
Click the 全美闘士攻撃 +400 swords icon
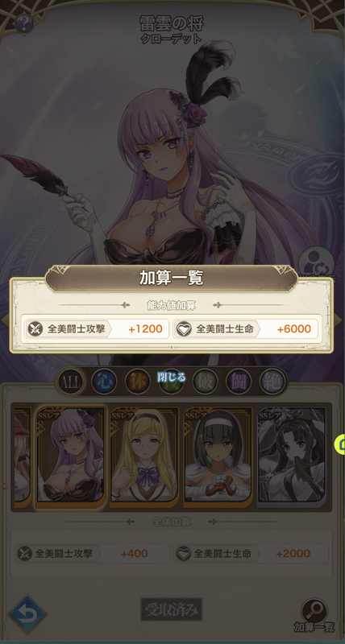click(24, 554)
